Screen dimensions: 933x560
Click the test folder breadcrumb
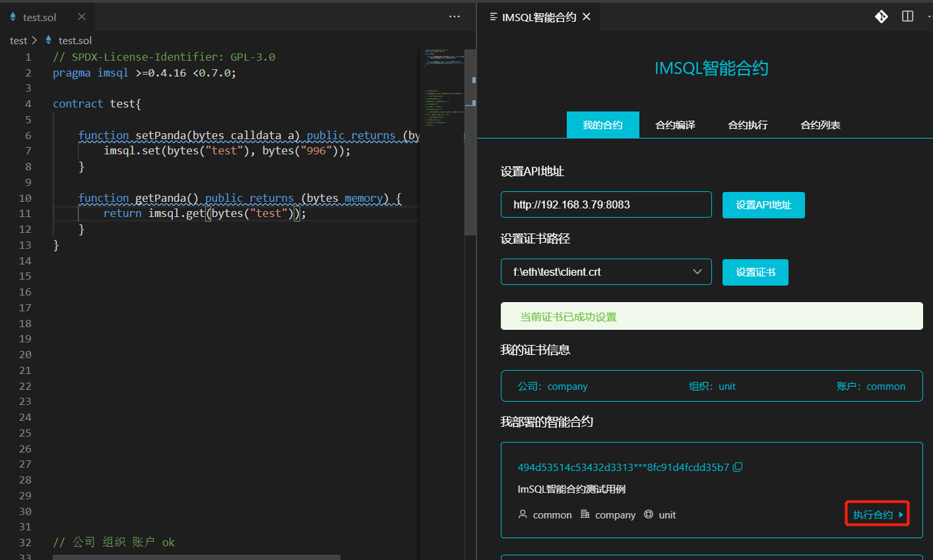(x=18, y=41)
